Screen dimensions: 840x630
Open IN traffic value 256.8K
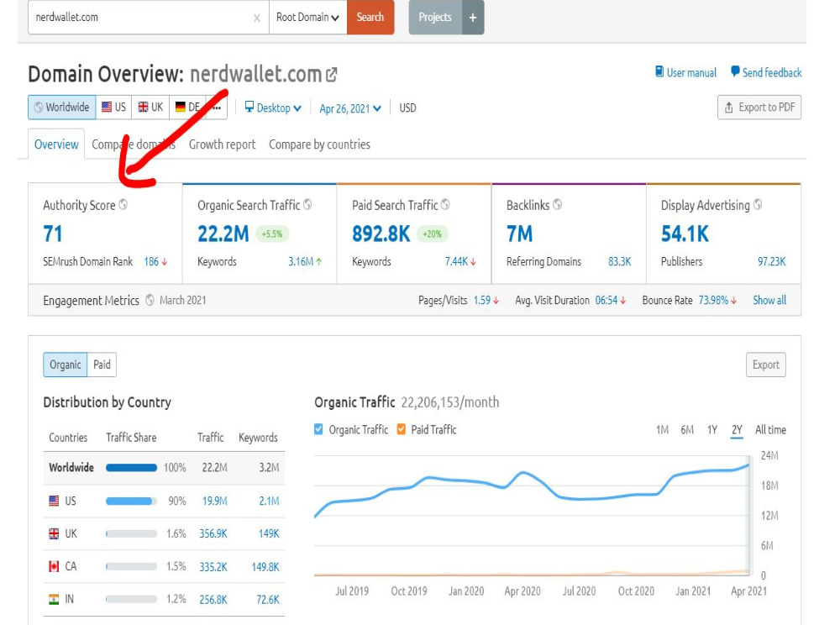point(213,600)
